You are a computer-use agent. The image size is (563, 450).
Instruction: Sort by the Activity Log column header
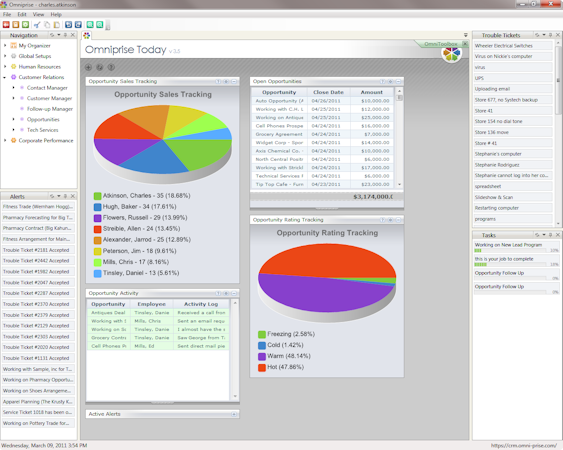pyautogui.click(x=201, y=304)
